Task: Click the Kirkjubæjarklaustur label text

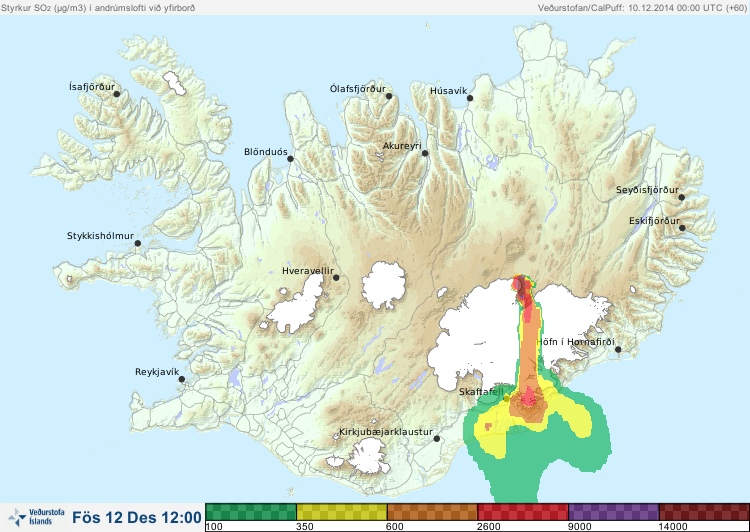Action: tap(386, 432)
